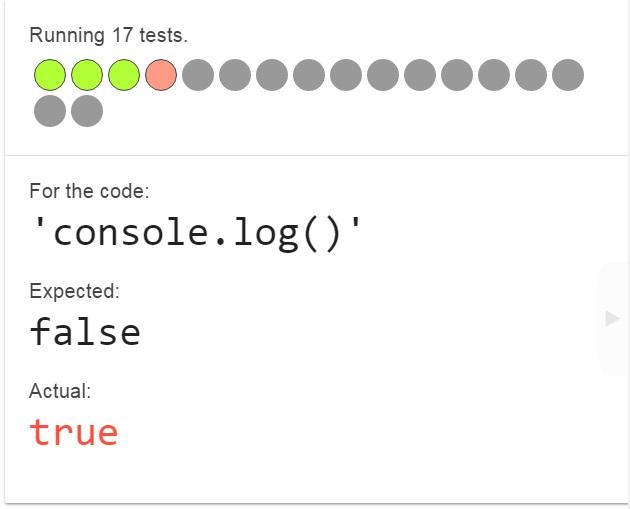The height and width of the screenshot is (509, 630).
Task: Click the tenth test circle in top row
Action: coord(383,75)
